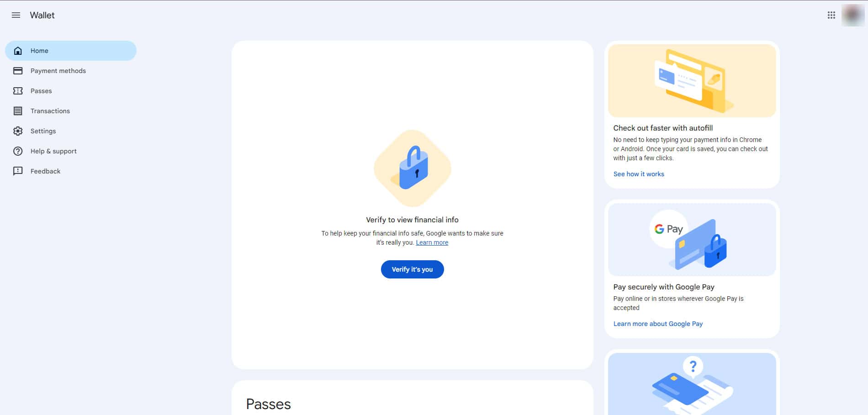This screenshot has height=415, width=868.
Task: Click the Home house icon
Action: tap(18, 51)
